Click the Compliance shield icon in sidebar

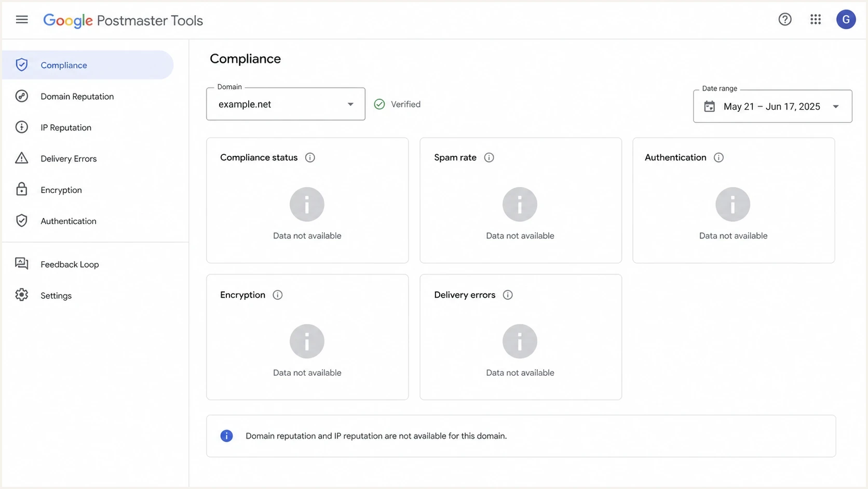(22, 65)
